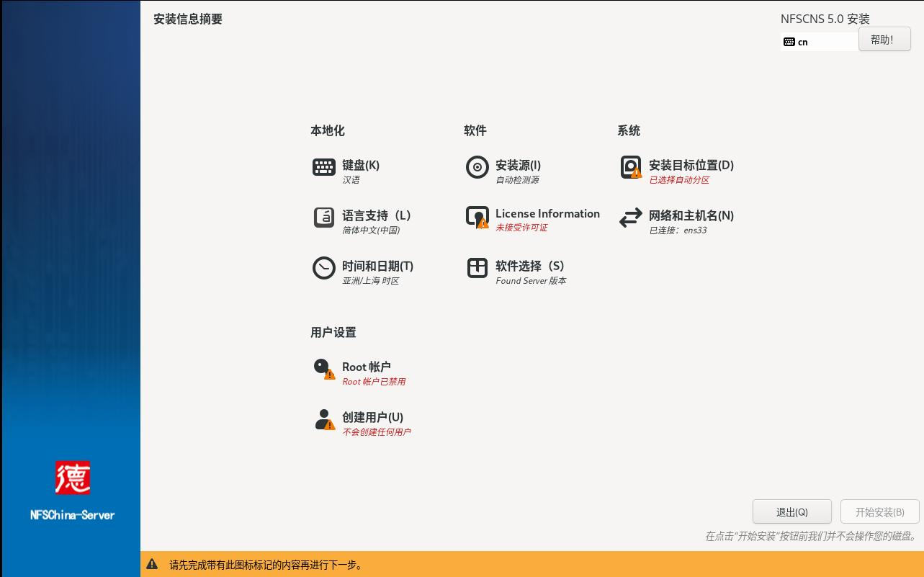
Task: Click the 已连接：ens33 status text
Action: 678,231
